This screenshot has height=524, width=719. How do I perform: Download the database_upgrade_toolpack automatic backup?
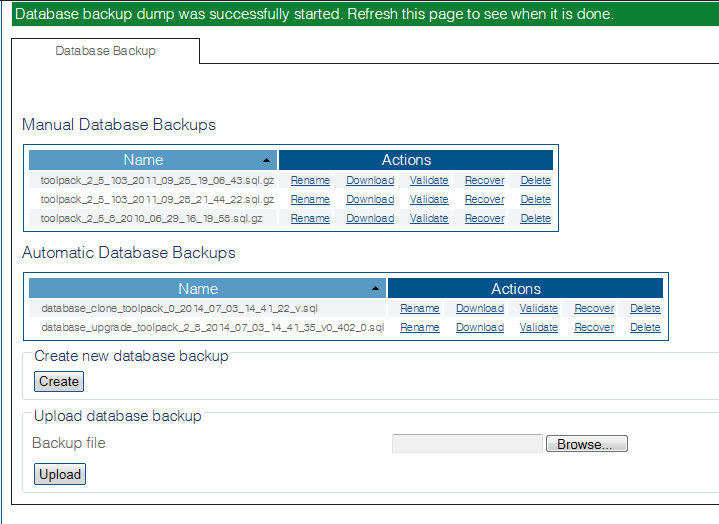[480, 327]
